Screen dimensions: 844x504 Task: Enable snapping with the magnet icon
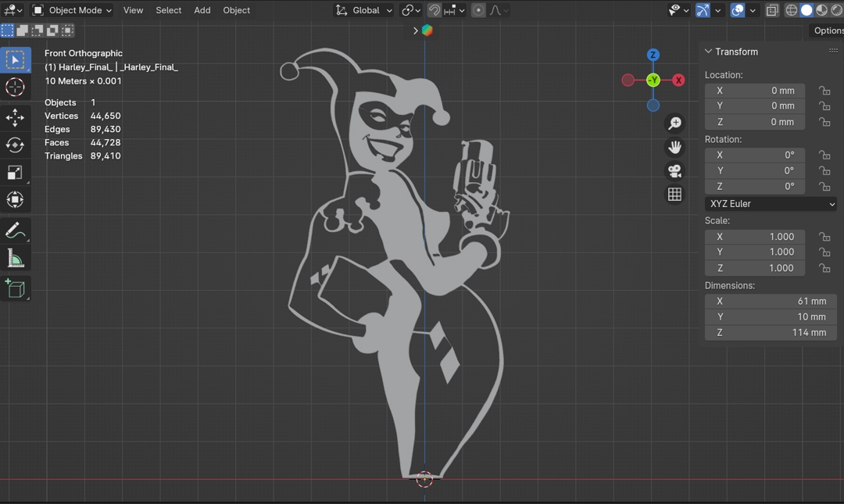tap(435, 10)
